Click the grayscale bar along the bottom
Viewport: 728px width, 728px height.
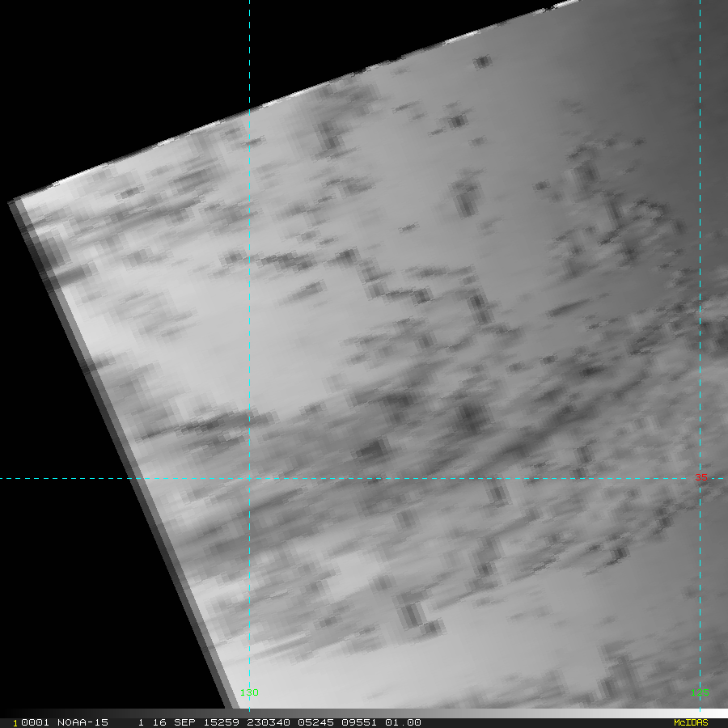click(364, 713)
